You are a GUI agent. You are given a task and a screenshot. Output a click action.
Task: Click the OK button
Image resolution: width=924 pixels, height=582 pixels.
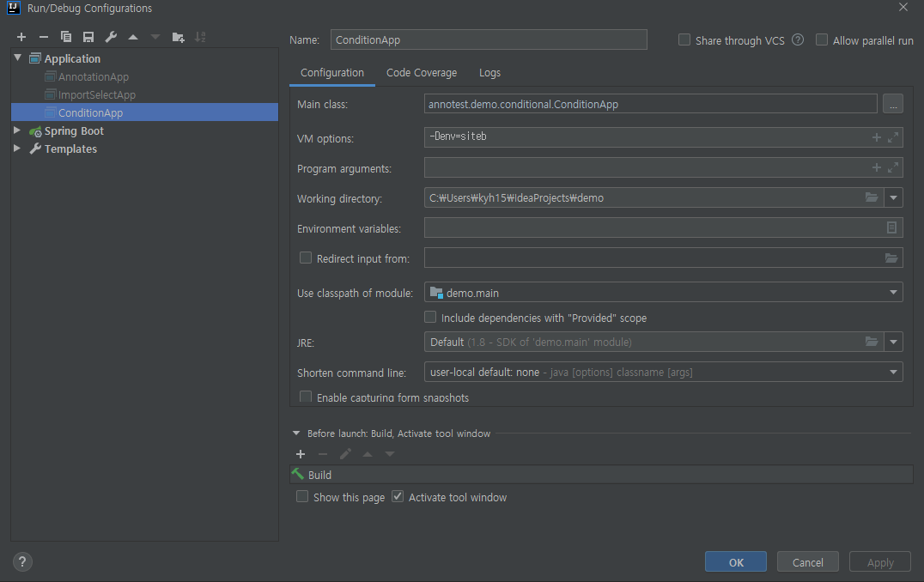735,561
